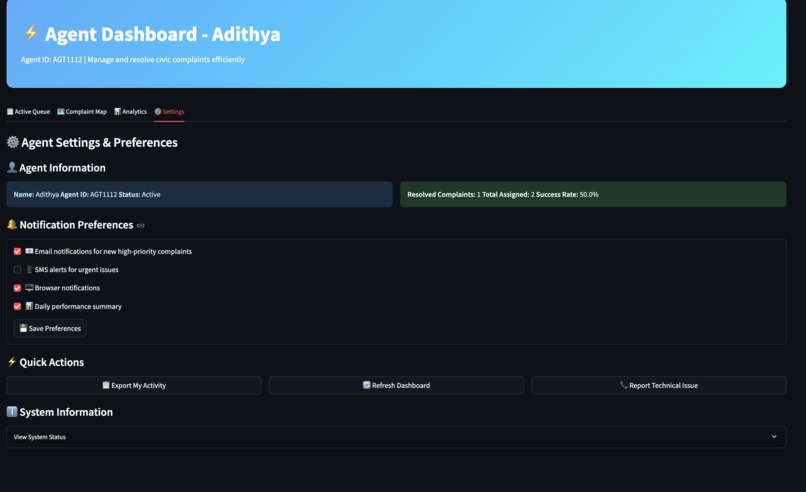Click the Name: Adithya info box
This screenshot has height=492, width=806.
pos(199,194)
